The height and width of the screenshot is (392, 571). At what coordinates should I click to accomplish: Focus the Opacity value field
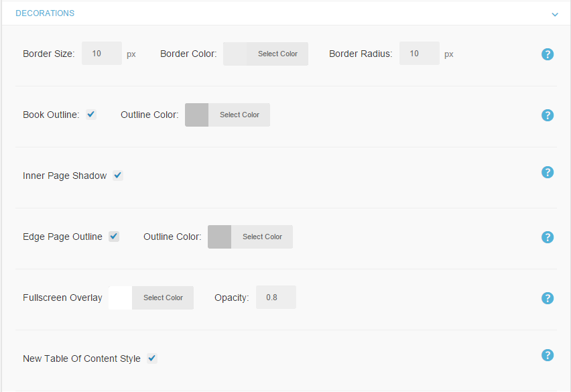(276, 298)
